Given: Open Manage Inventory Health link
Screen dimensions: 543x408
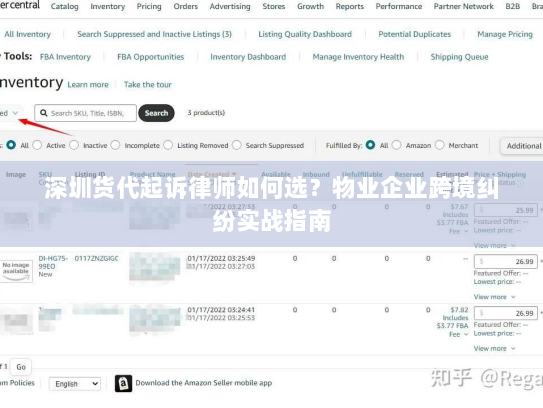Looking at the screenshot, I should pyautogui.click(x=358, y=57).
